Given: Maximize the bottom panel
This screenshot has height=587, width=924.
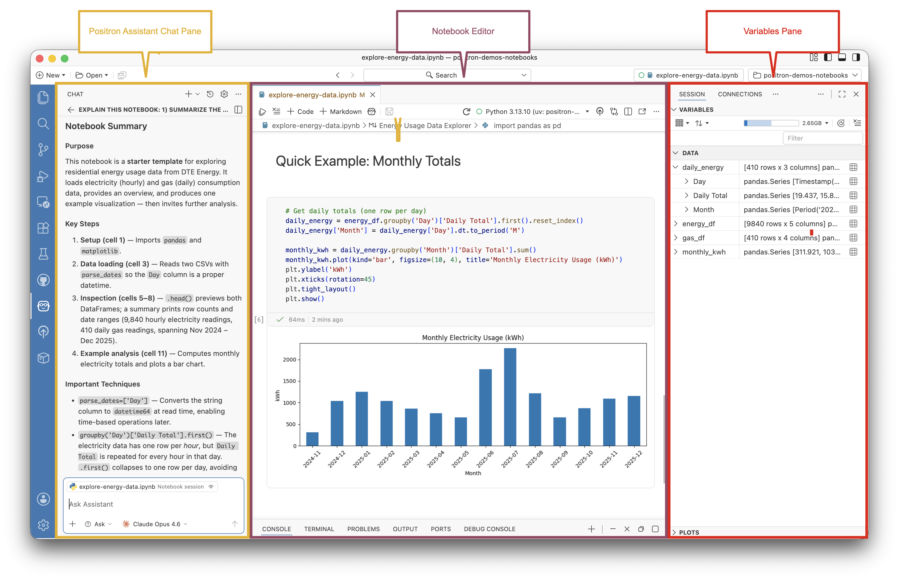Looking at the screenshot, I should click(x=655, y=529).
